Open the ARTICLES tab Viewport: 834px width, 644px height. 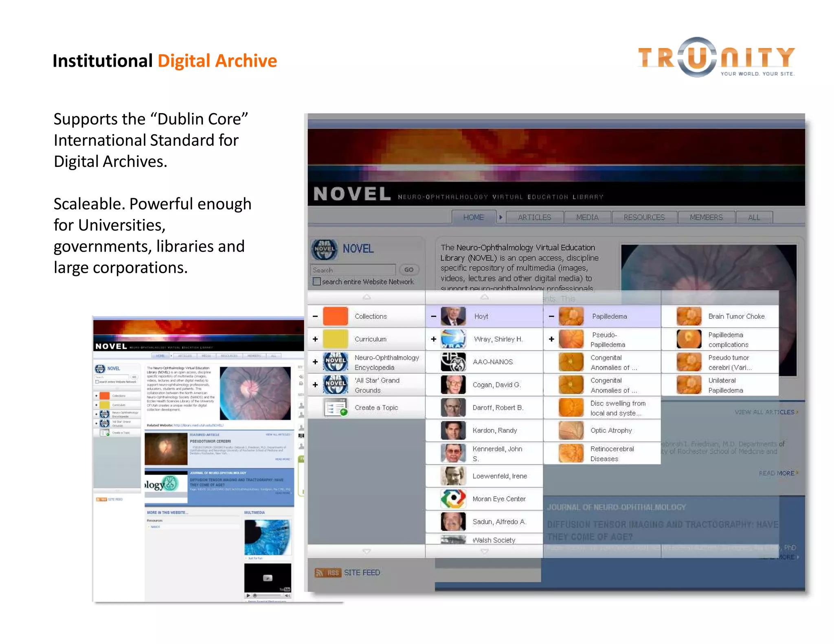pos(534,217)
